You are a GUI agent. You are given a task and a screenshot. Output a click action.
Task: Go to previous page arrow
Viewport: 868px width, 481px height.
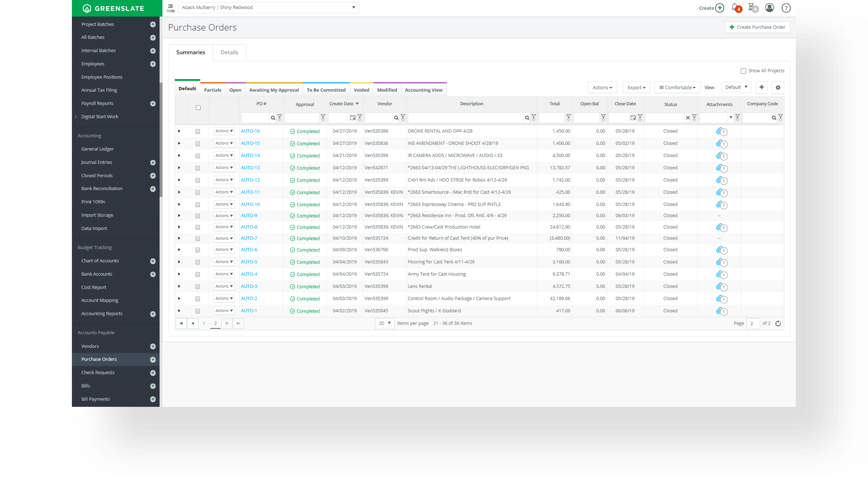[x=193, y=324]
